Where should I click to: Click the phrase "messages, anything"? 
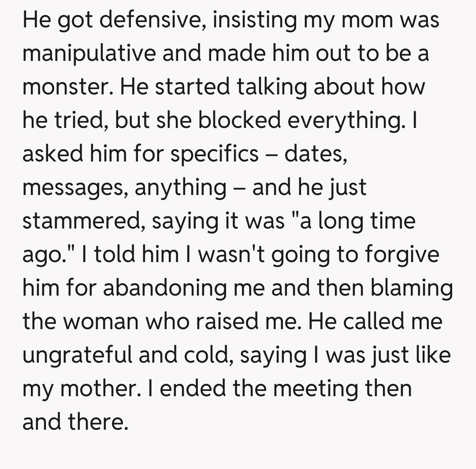coord(124,187)
